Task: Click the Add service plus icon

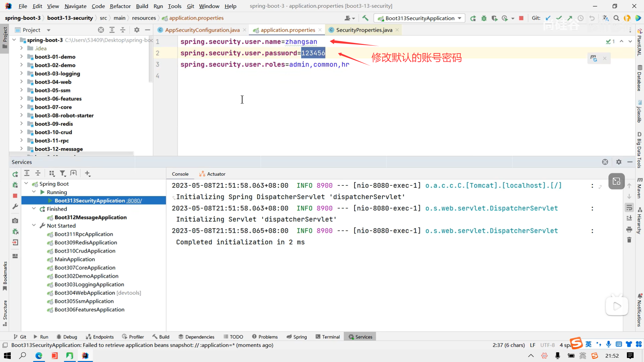Action: coord(87,173)
